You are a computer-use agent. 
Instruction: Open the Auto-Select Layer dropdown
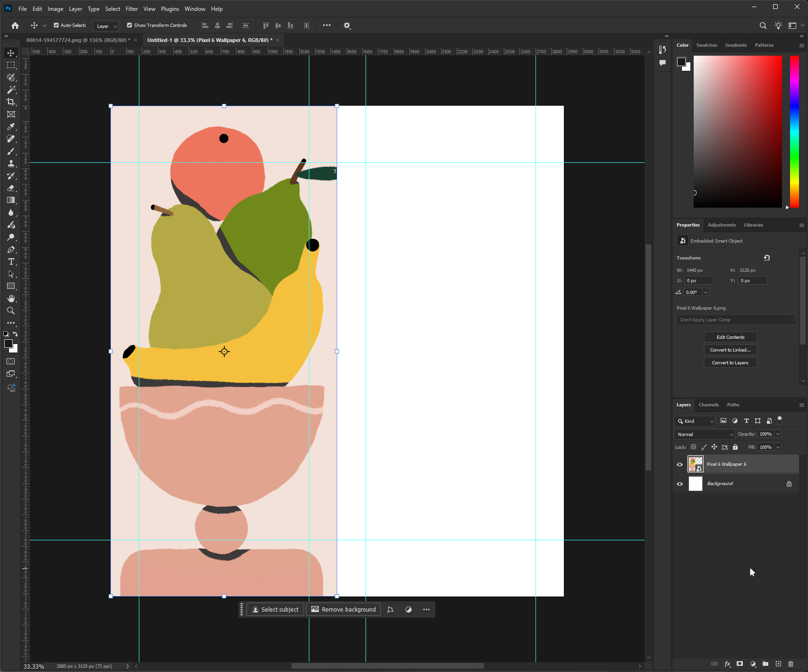point(106,26)
